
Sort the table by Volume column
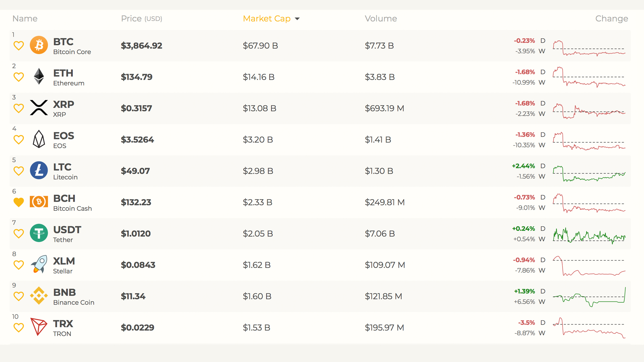381,19
